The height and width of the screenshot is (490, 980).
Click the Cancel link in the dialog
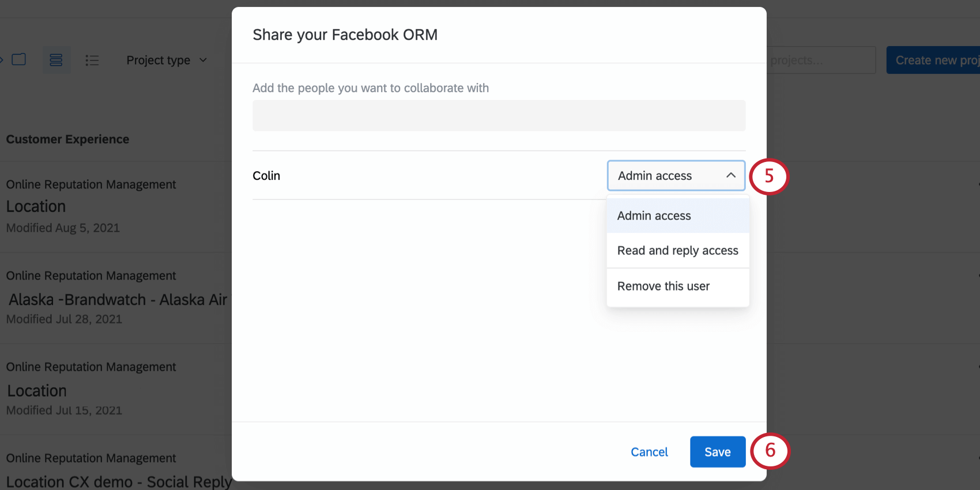tap(649, 452)
